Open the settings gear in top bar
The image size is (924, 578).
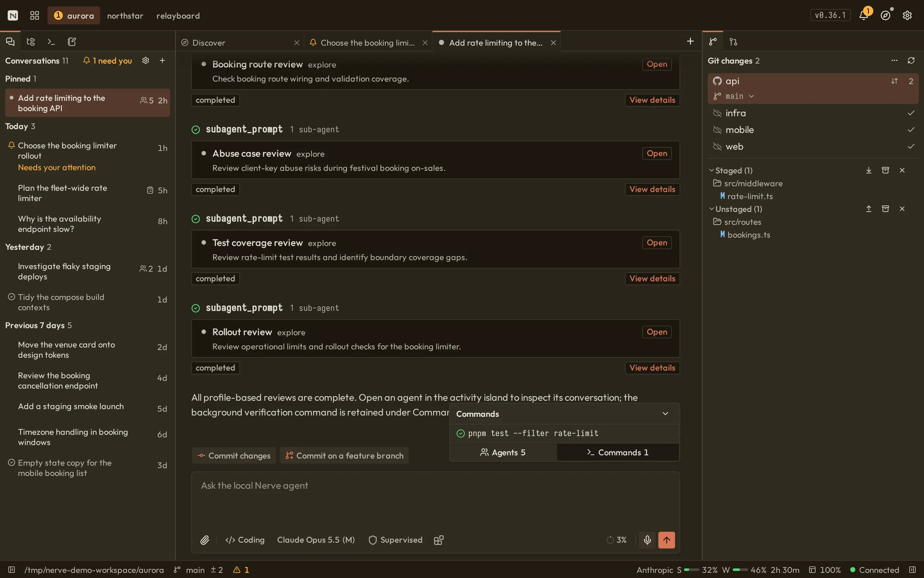coord(907,15)
